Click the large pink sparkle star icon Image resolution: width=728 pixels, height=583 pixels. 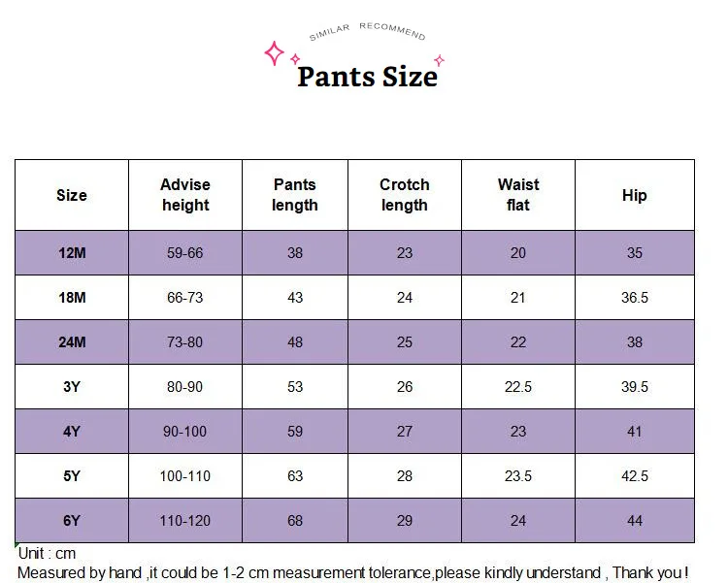pyautogui.click(x=275, y=53)
